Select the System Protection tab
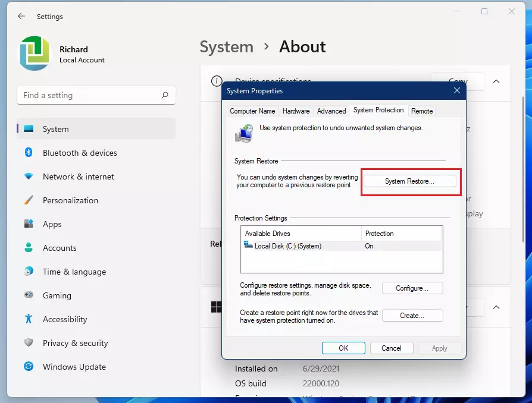The width and height of the screenshot is (532, 403). coord(378,110)
